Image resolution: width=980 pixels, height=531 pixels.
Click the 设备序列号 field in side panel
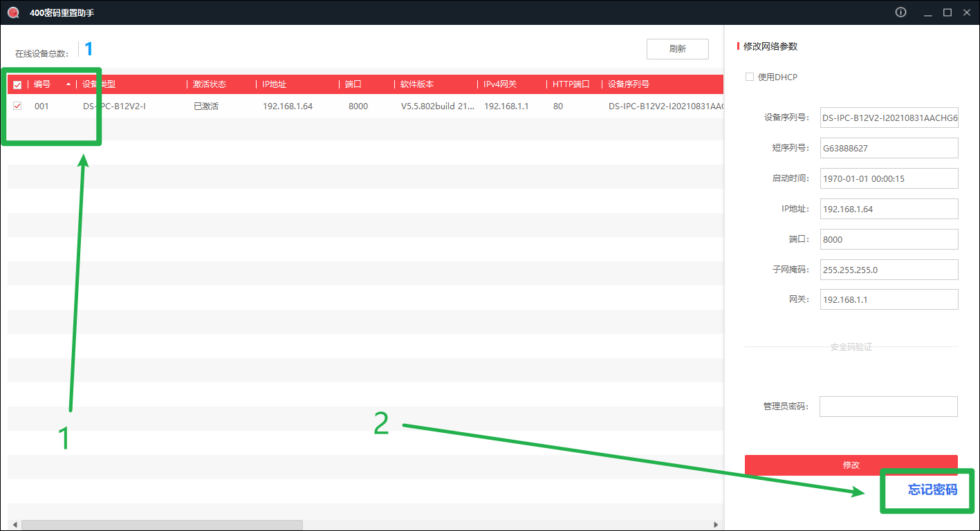889,118
